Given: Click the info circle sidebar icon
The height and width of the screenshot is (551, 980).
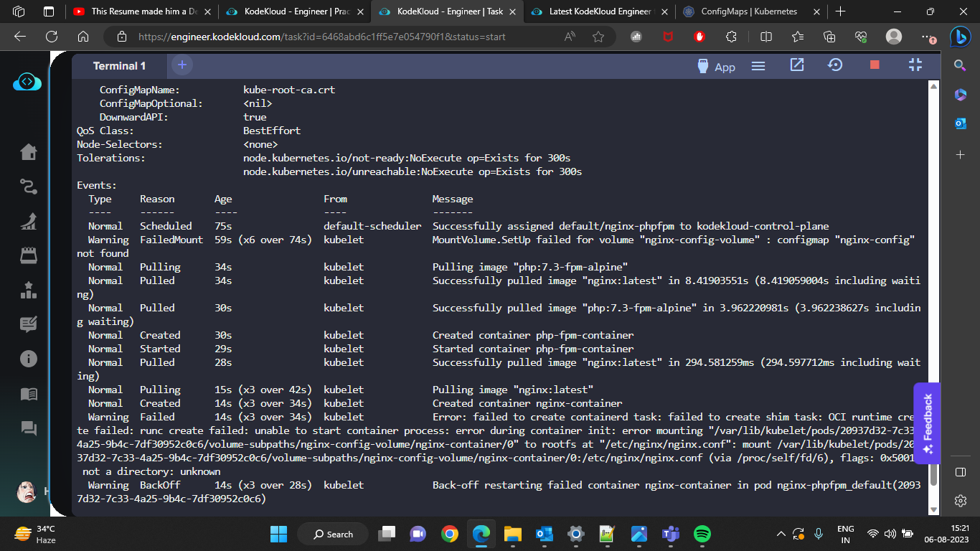Looking at the screenshot, I should pos(29,359).
